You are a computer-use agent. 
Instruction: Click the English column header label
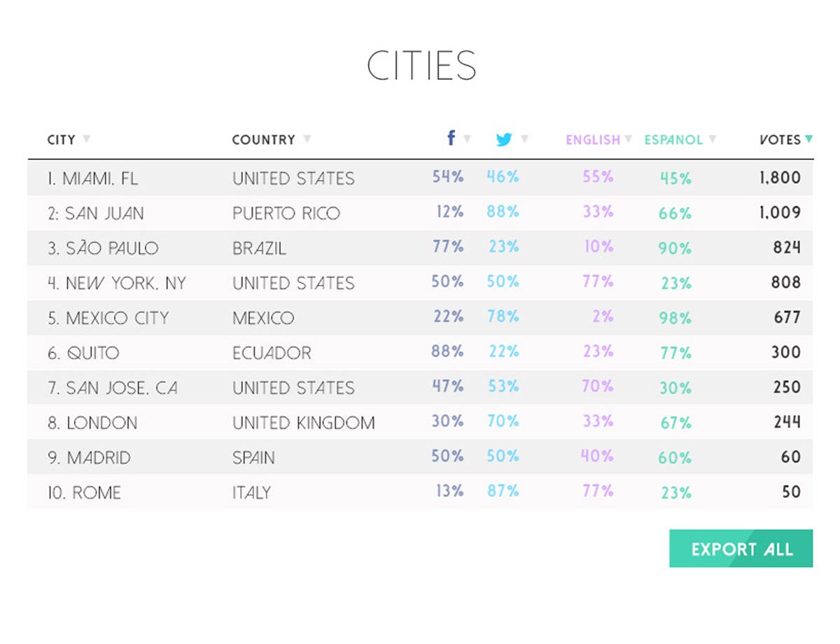click(x=593, y=139)
